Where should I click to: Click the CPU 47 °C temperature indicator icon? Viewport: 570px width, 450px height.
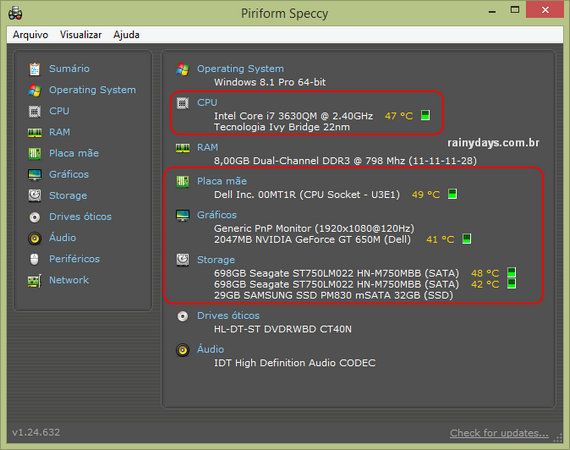[425, 115]
